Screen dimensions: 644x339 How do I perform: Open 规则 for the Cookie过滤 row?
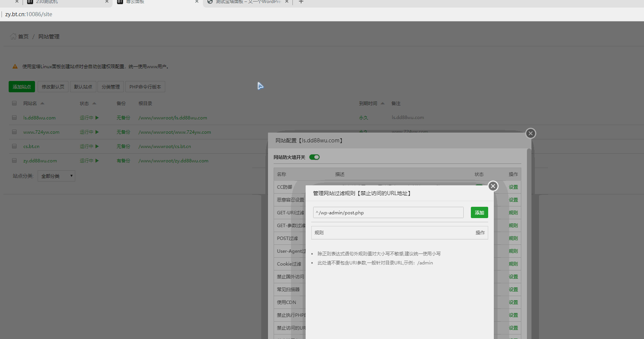click(x=513, y=264)
